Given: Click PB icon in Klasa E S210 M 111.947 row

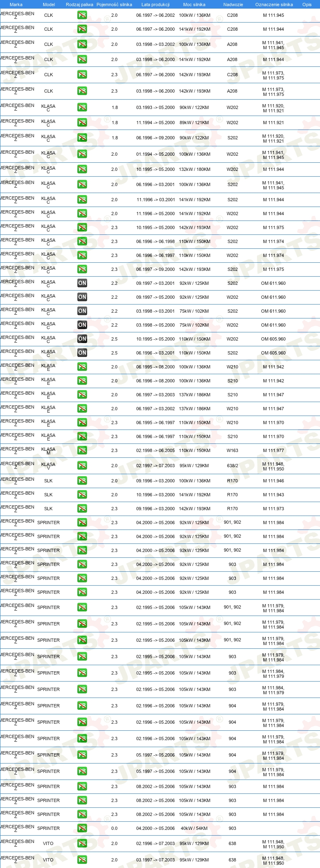Looking at the screenshot, I should click(82, 395).
